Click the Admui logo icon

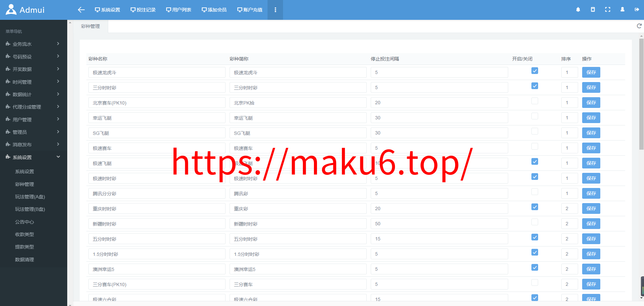click(x=11, y=10)
